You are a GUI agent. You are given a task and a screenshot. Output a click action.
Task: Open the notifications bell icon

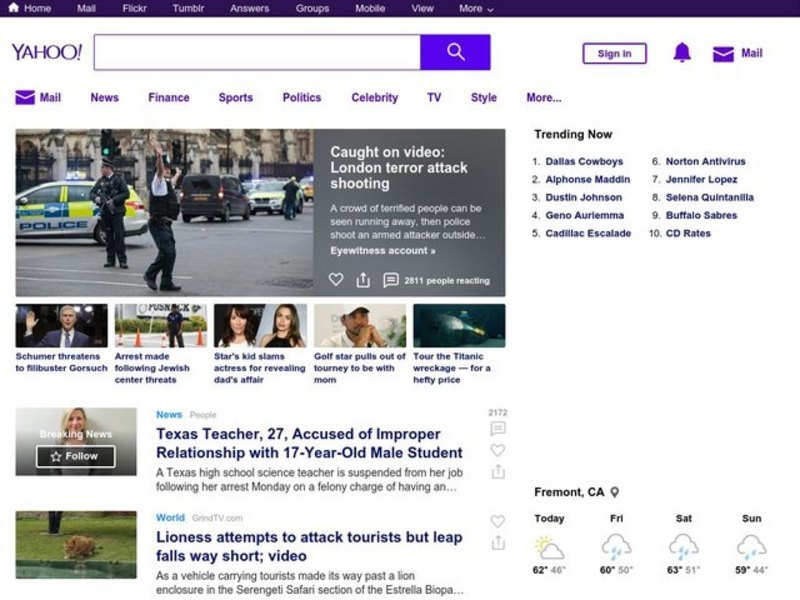coord(682,53)
